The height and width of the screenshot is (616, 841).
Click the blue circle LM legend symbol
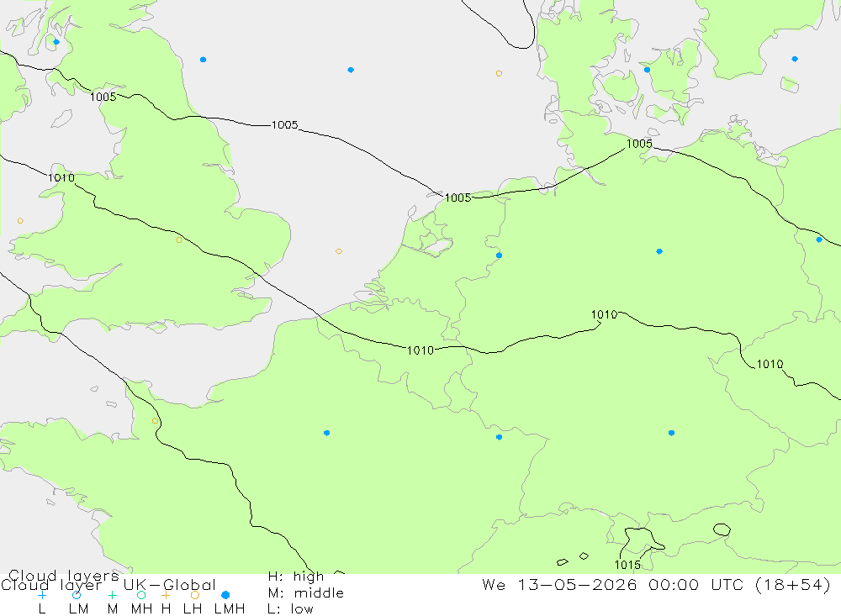pyautogui.click(x=77, y=595)
